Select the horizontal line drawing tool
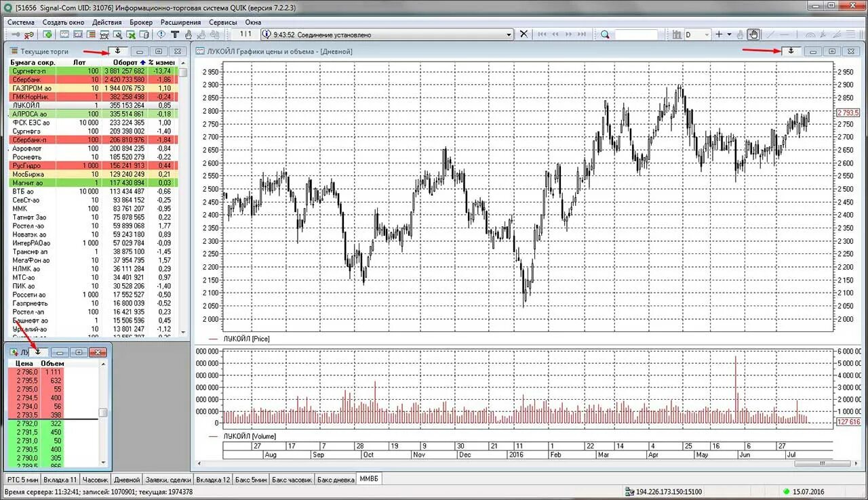 click(785, 34)
